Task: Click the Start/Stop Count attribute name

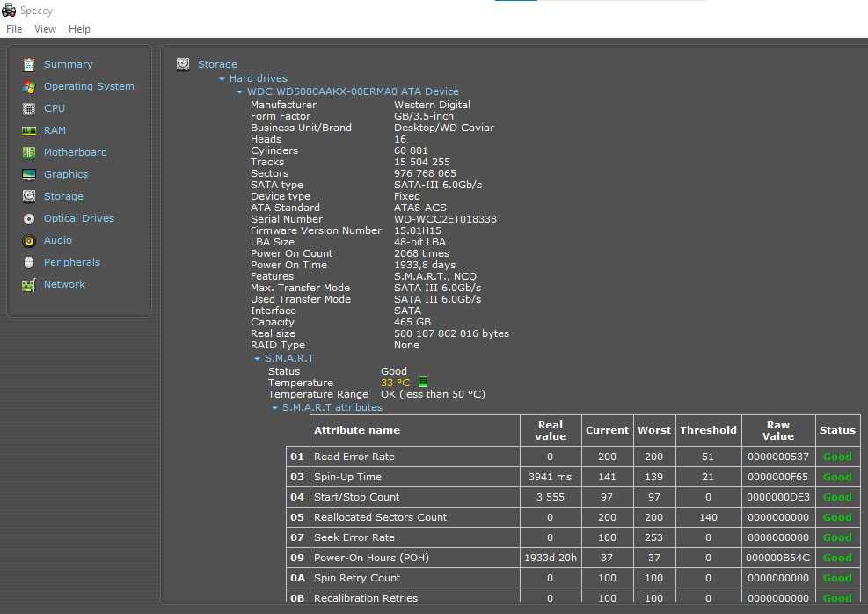Action: (x=356, y=497)
